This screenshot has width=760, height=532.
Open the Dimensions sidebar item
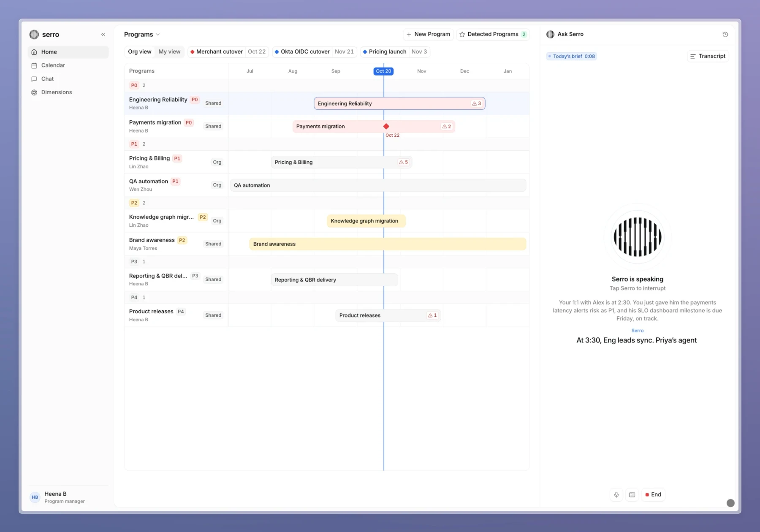[68, 92]
